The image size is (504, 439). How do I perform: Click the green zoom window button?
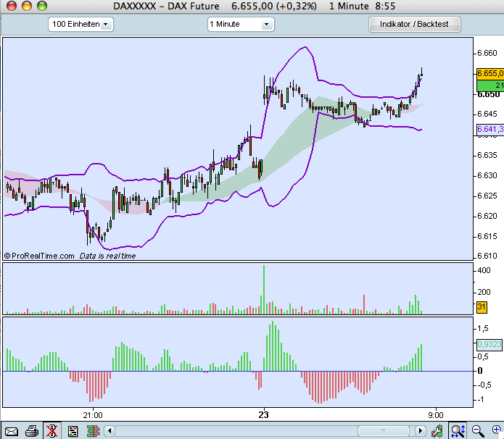point(42,6)
